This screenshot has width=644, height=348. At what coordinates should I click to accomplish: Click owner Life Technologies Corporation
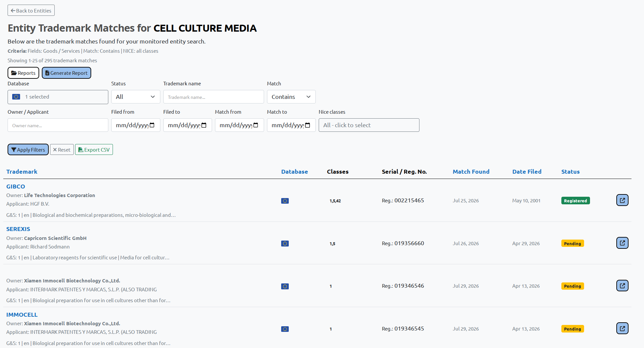(60, 195)
